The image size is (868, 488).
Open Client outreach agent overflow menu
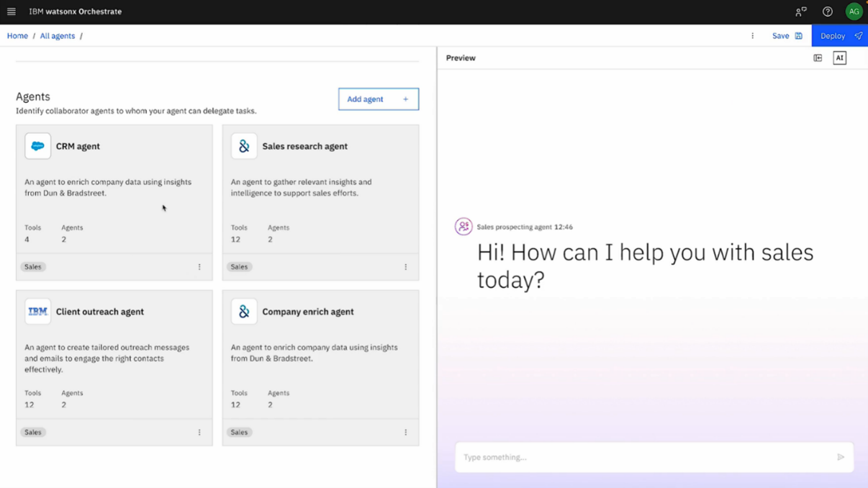point(199,433)
